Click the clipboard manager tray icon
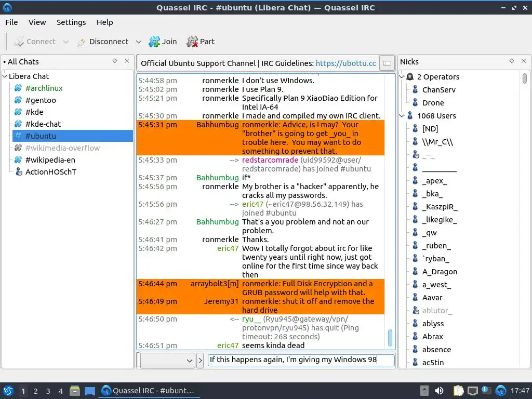532x399 pixels. (x=458, y=391)
